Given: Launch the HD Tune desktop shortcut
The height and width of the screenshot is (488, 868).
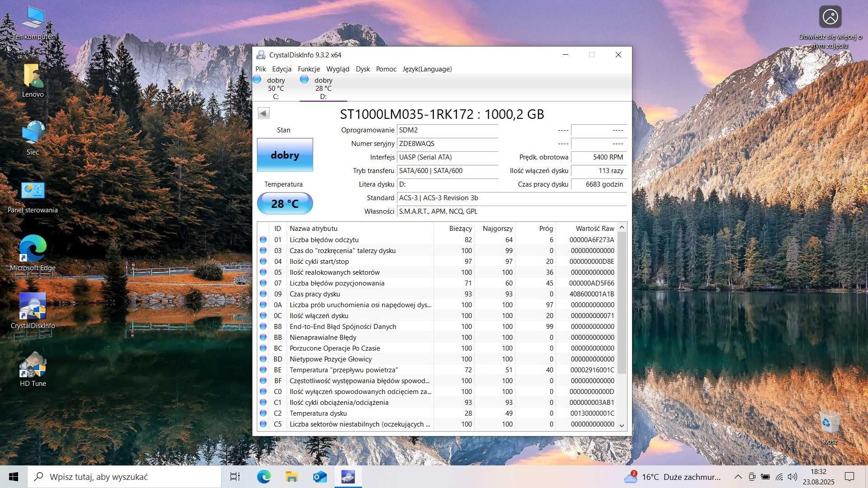Looking at the screenshot, I should coord(33,370).
